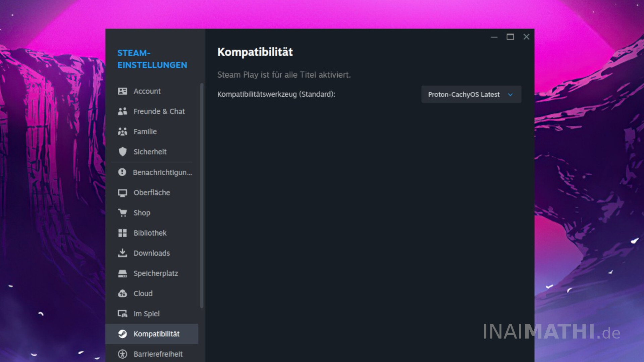Click the Familie group icon
Image resolution: width=644 pixels, height=362 pixels.
coord(122,132)
